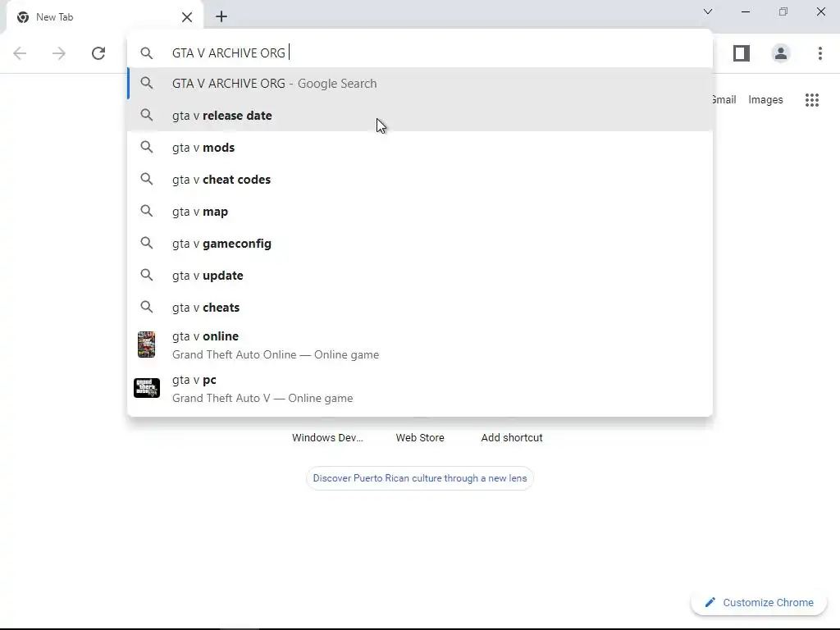This screenshot has width=840, height=630.
Task: Click the reload page icon
Action: click(x=98, y=53)
